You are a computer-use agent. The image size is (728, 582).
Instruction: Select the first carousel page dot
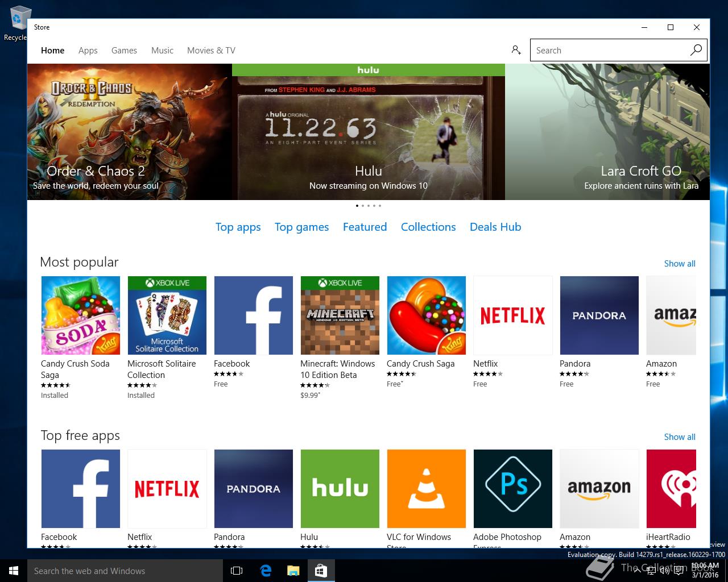tap(357, 206)
